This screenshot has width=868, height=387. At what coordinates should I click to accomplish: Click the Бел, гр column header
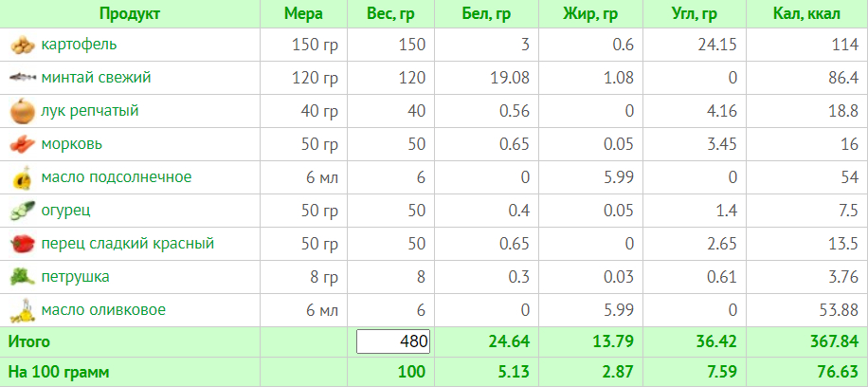(488, 13)
